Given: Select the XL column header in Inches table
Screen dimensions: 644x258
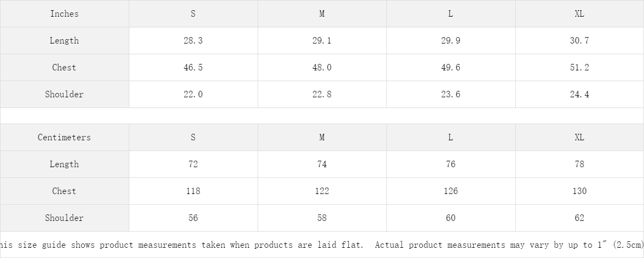Looking at the screenshot, I should pos(579,14).
